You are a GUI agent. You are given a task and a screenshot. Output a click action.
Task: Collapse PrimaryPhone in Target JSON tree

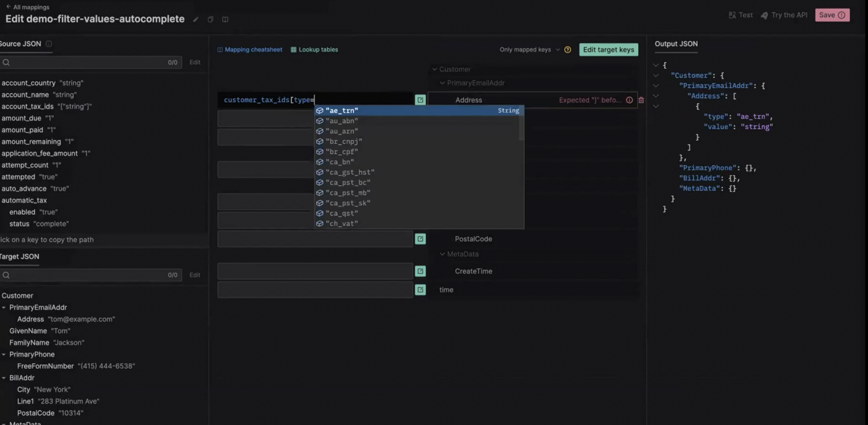tap(4, 354)
